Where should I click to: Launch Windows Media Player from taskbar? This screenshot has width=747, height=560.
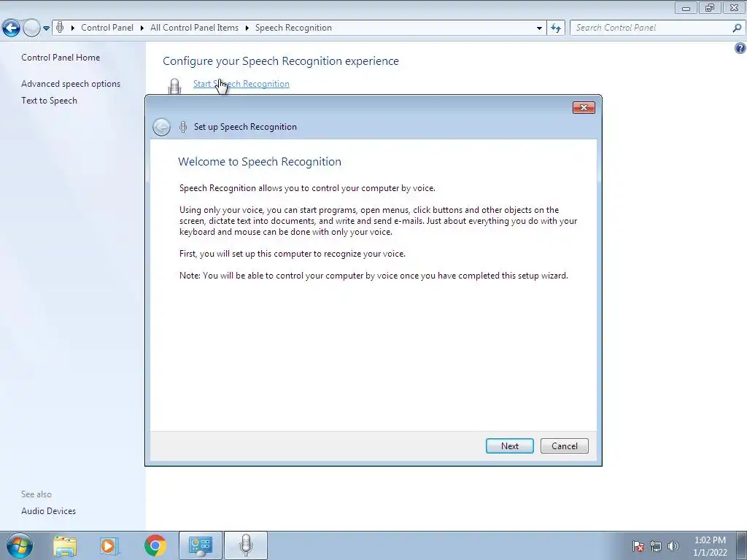point(109,545)
